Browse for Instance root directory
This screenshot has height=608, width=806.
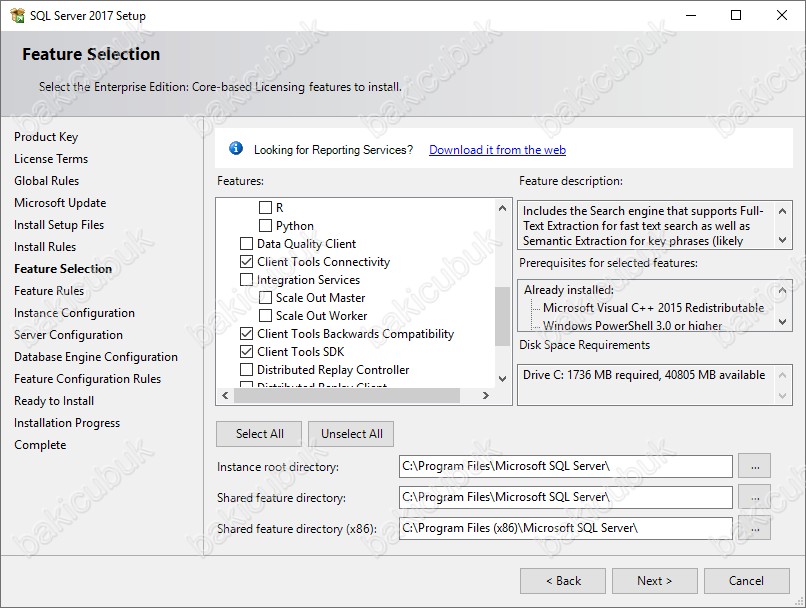[x=755, y=466]
